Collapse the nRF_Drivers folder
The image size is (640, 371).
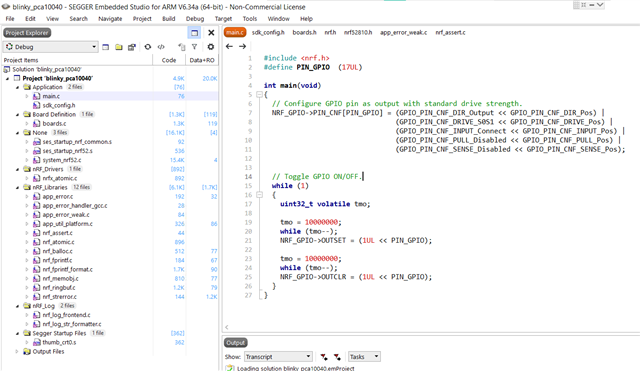17,169
